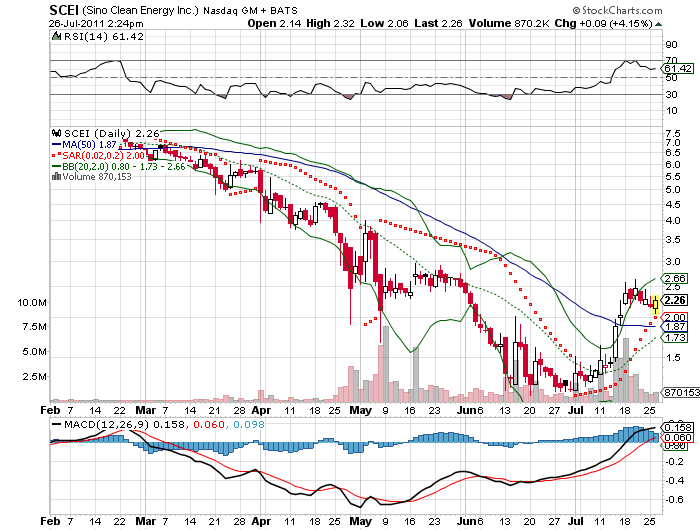The image size is (700, 530).
Task: Click the blue MA(50) legend line marker
Action: 57,144
